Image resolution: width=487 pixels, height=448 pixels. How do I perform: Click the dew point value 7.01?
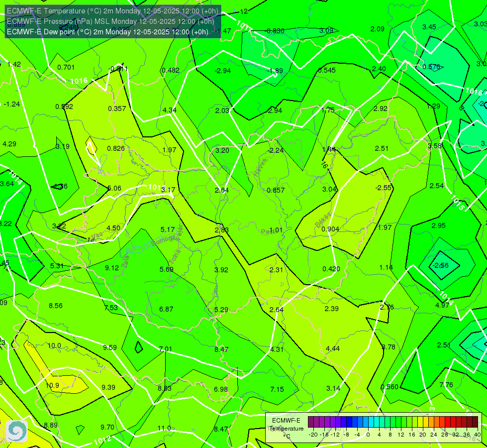coord(166,349)
